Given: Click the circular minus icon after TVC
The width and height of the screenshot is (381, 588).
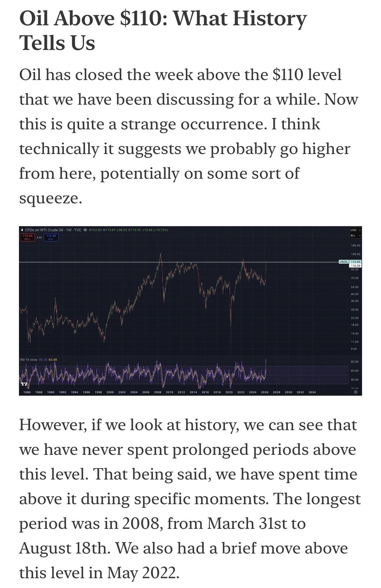Looking at the screenshot, I should (x=85, y=230).
